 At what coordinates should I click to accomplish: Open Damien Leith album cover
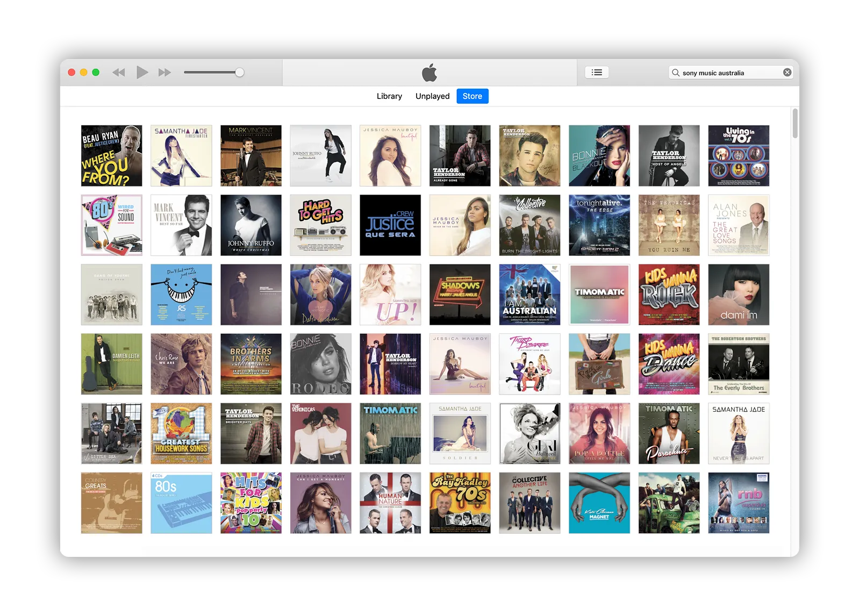point(112,364)
